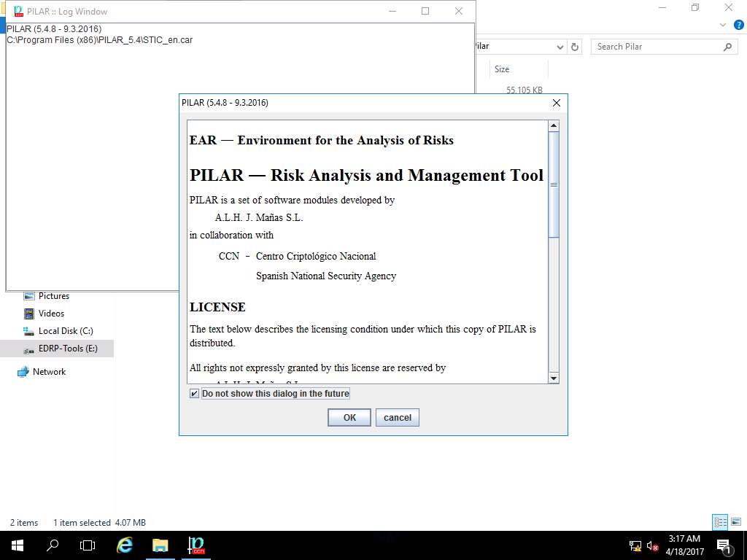Viewport: 747px width, 560px height.
Task: Click the license text scrollbar down arrow
Action: (554, 378)
